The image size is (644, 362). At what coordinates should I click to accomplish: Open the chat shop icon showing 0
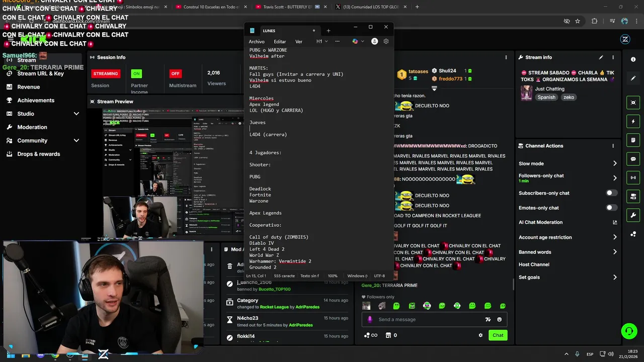[391, 335]
